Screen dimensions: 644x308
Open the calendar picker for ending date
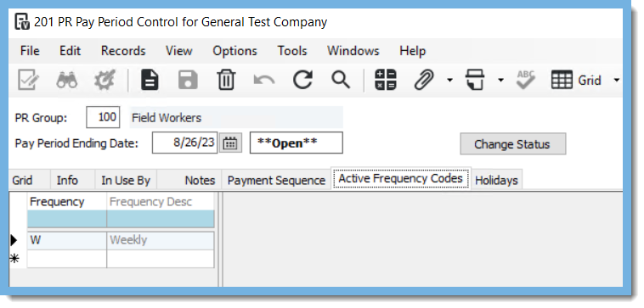(x=230, y=143)
